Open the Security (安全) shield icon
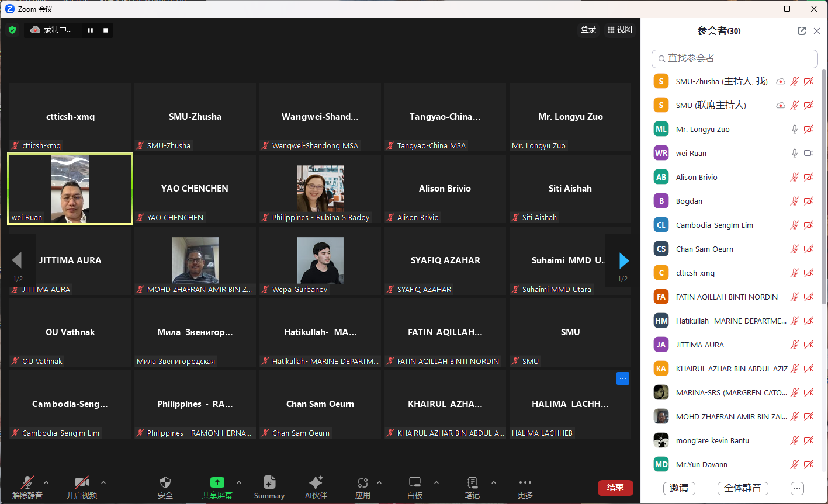 coord(165,482)
